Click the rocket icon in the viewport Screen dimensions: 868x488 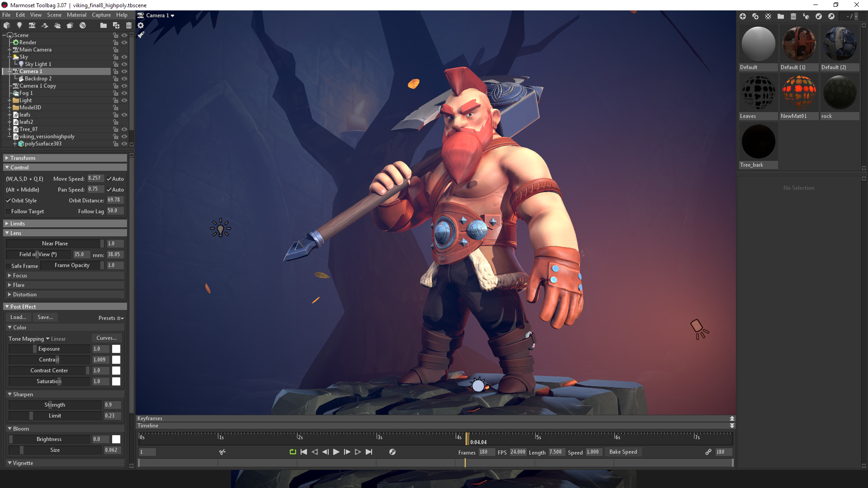pos(141,35)
